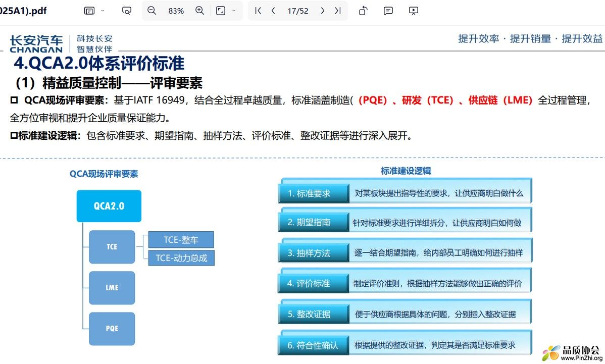605x364 pixels.
Task: Select the LME node in the diagram
Action: (112, 288)
